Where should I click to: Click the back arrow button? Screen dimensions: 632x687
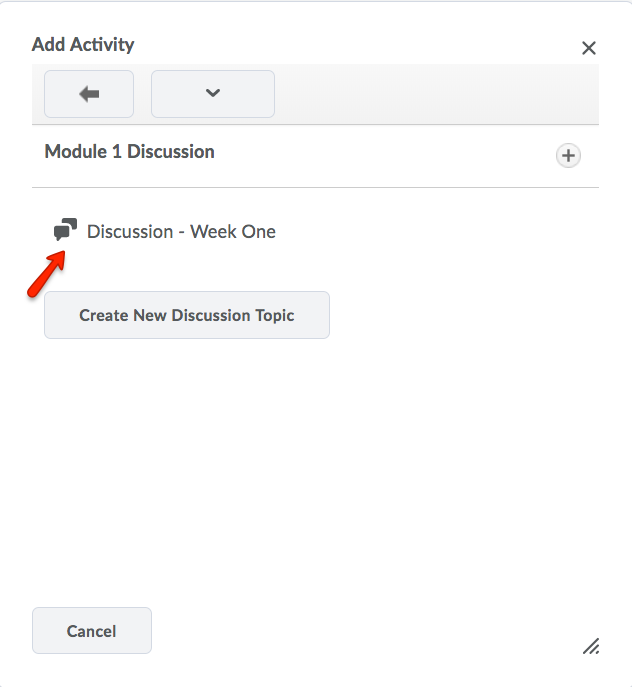click(89, 94)
